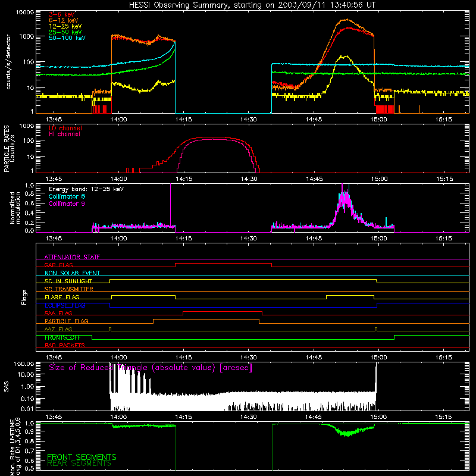Select the 12-25 keV legend label
Viewport: 476px width, 476px height.
(65, 26)
